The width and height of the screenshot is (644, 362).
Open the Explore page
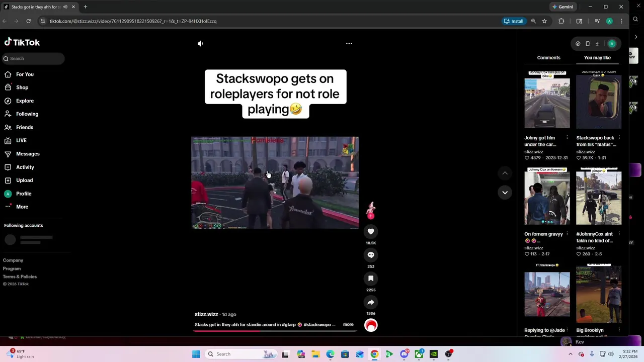coord(25,101)
